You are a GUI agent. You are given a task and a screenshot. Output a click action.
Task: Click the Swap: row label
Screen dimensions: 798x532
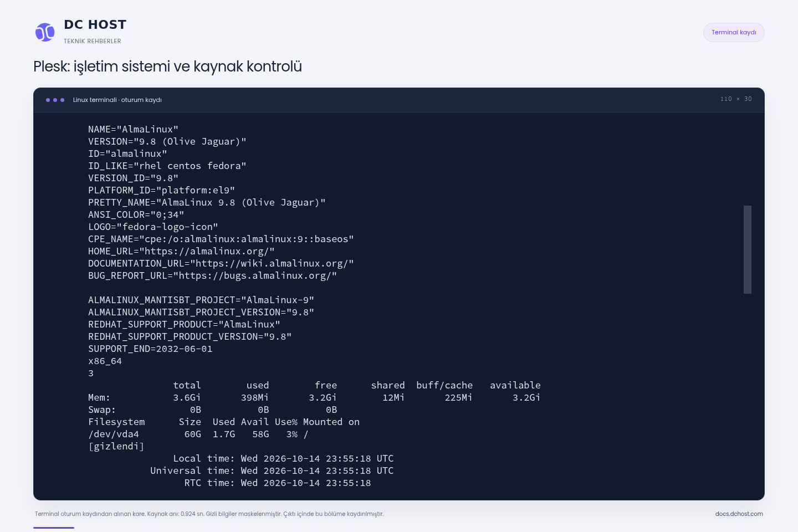click(x=102, y=410)
